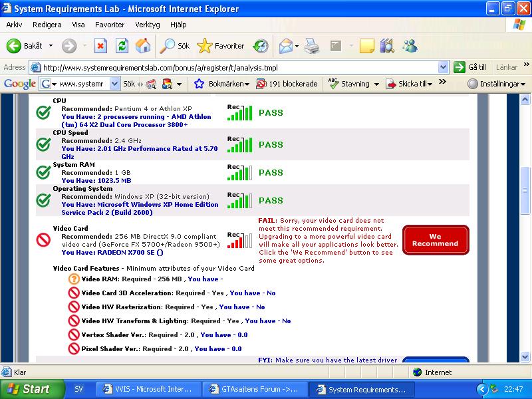
Task: Click the Google toolbar Sök button
Action: (129, 84)
